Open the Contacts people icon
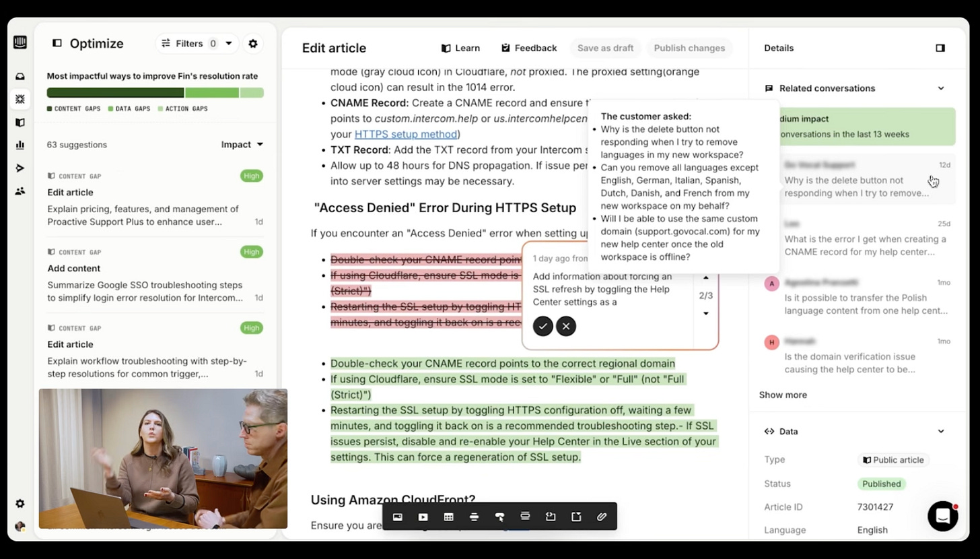The image size is (980, 559). point(20,191)
